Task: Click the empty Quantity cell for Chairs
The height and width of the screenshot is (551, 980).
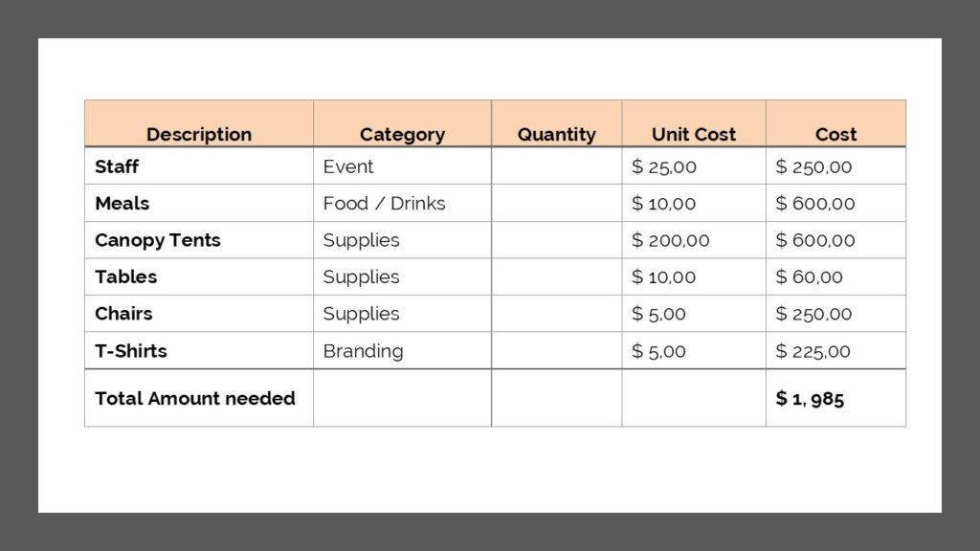Action: (556, 314)
